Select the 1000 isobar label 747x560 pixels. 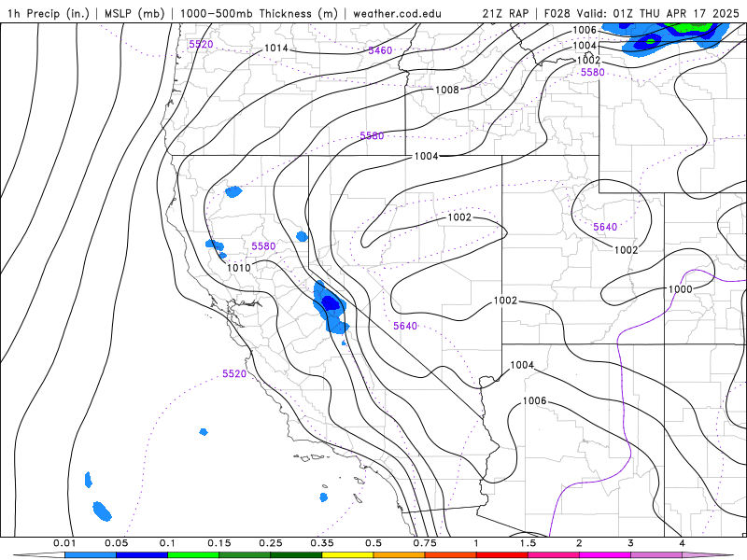[x=681, y=289]
